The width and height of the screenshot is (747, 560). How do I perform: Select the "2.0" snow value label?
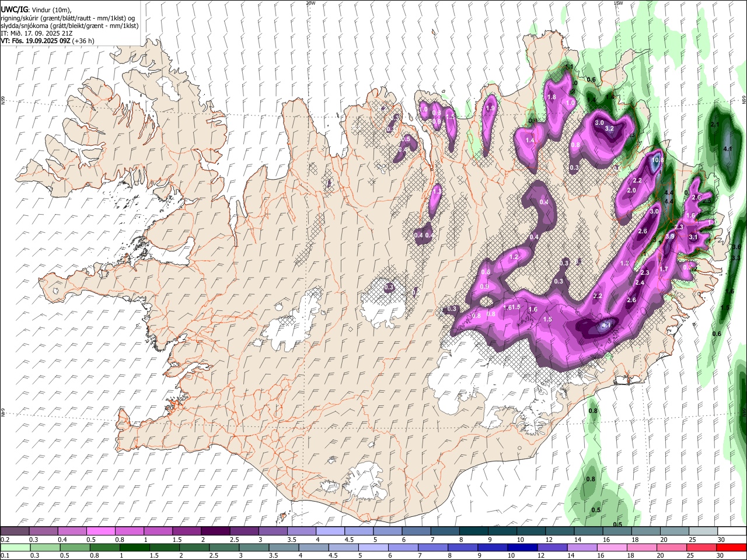pyautogui.click(x=631, y=191)
